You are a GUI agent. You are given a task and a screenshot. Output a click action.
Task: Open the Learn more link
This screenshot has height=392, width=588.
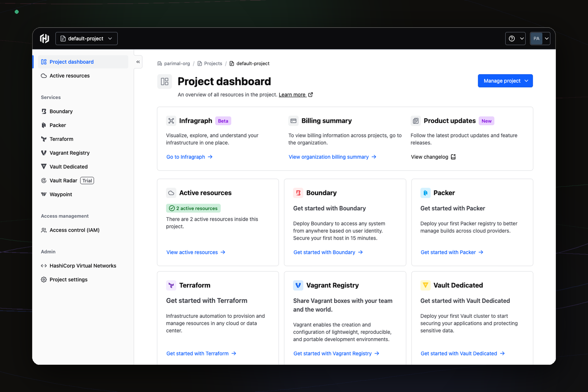click(x=296, y=95)
